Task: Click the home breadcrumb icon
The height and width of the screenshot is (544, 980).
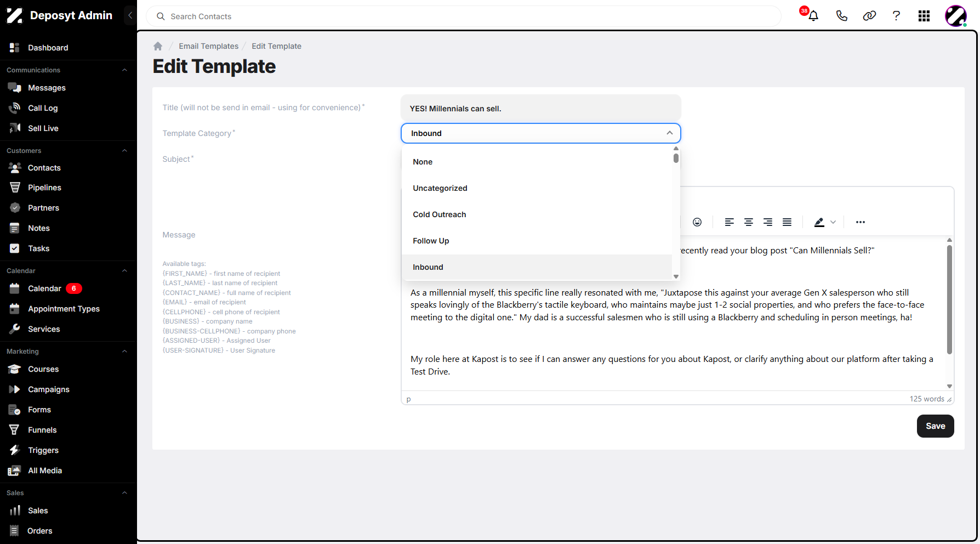Action: coord(158,46)
